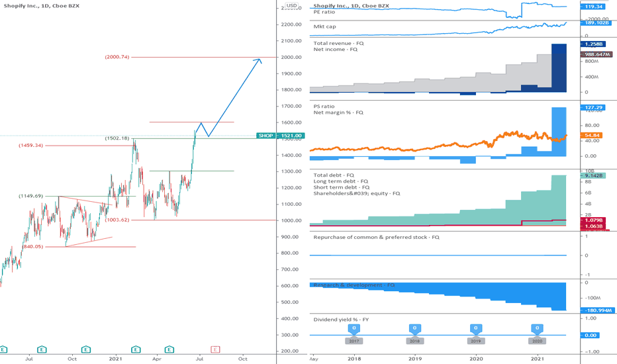The image size is (617, 364).
Task: Select Repurchase of common & preferred stock legend
Action: coord(376,238)
